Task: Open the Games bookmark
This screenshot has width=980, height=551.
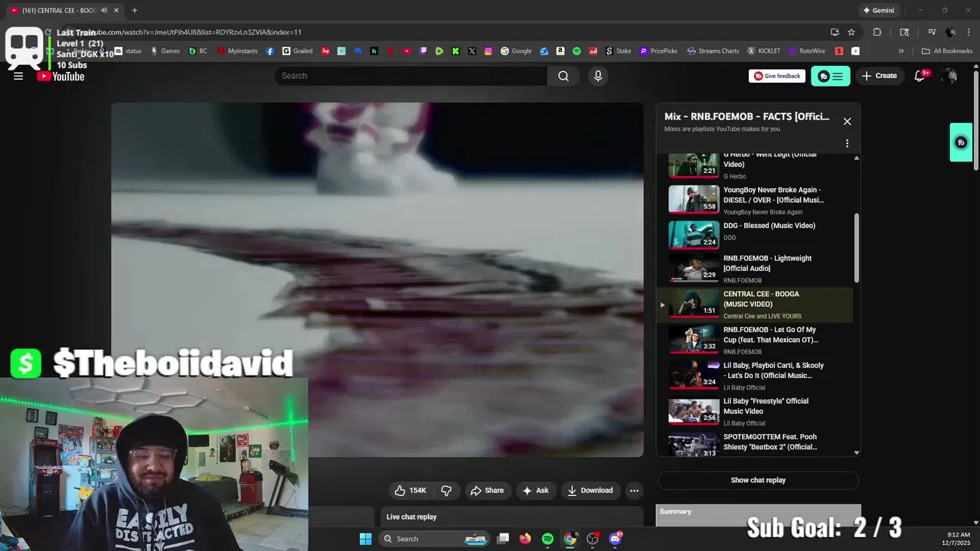Action: click(165, 51)
